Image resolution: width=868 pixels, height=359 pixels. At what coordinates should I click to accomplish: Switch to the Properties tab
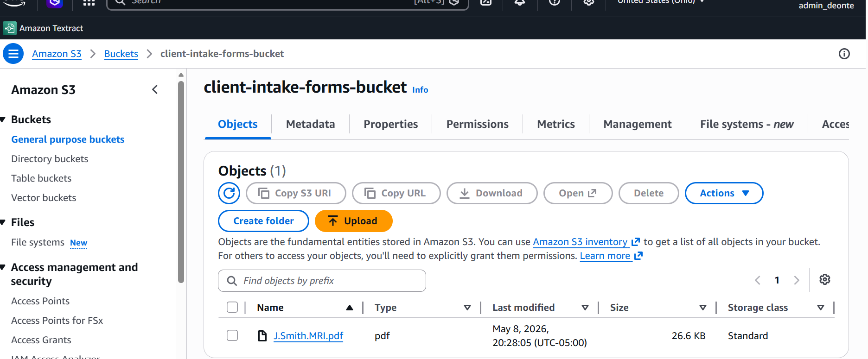391,124
